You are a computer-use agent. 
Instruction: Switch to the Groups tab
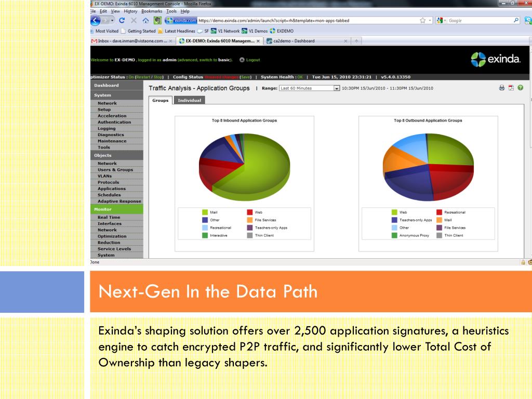[x=161, y=100]
